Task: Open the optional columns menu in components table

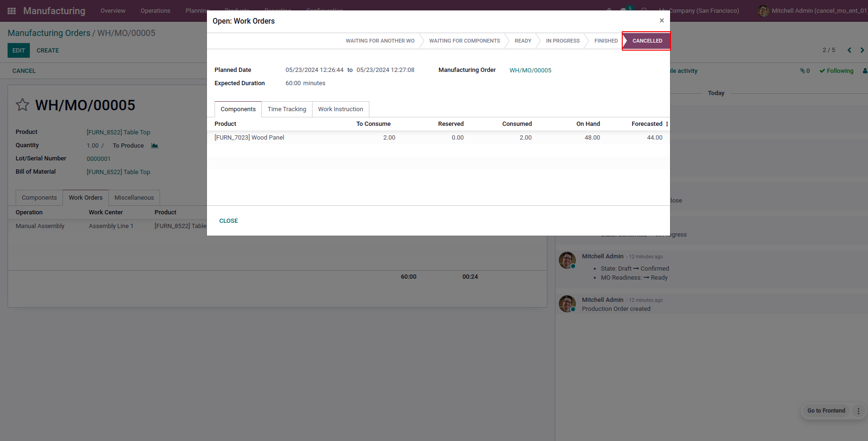Action: 667,124
